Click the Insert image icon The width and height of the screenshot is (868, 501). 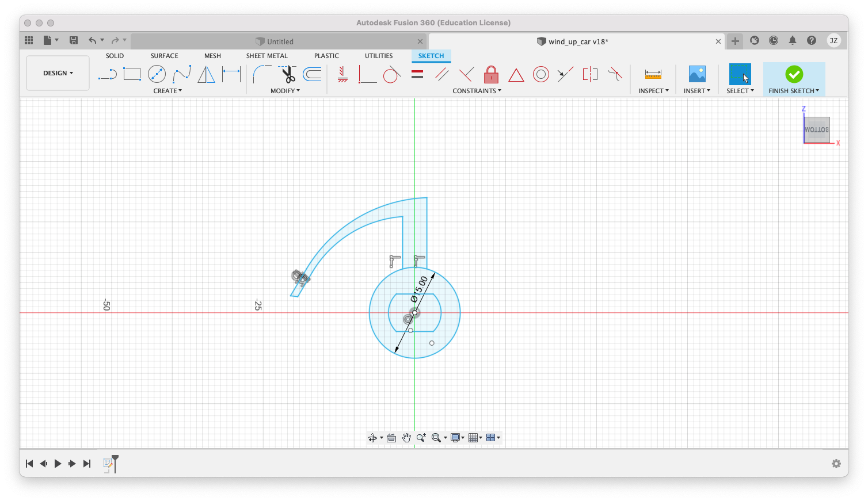(x=697, y=74)
